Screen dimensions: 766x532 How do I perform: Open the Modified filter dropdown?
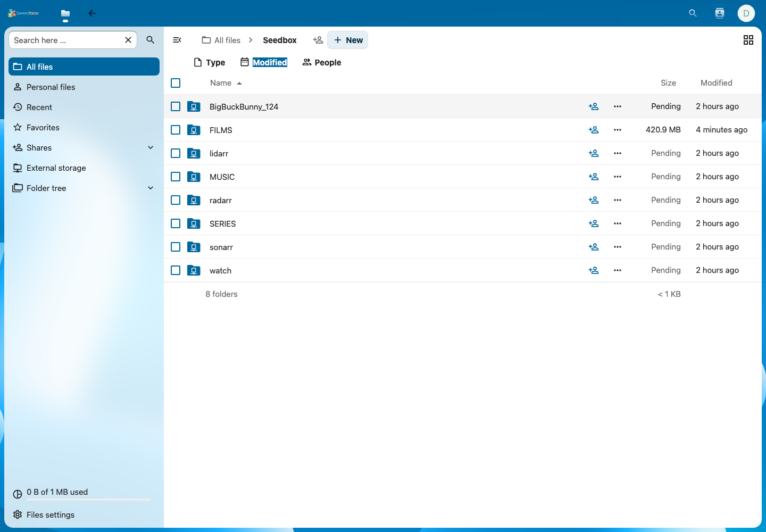pos(264,62)
